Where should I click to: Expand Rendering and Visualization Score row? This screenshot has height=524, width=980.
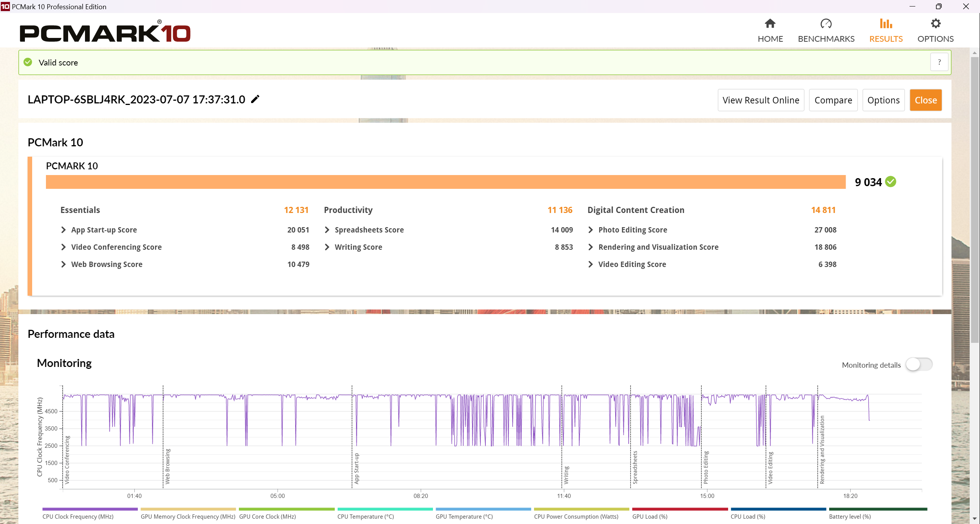coord(591,247)
